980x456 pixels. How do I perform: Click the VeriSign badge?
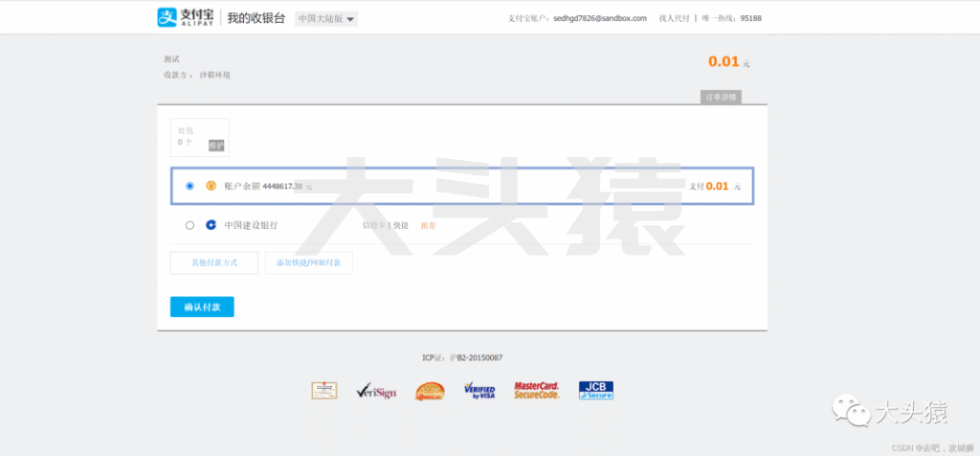click(x=376, y=392)
